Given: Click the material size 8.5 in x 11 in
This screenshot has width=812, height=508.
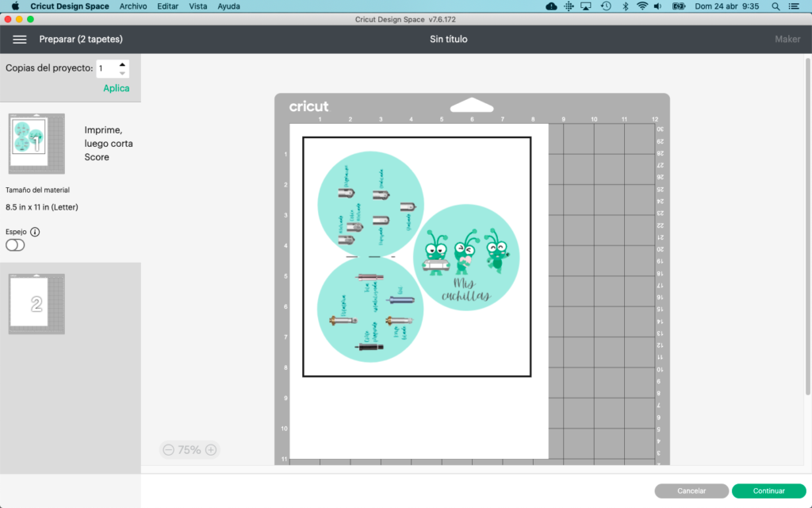Looking at the screenshot, I should pyautogui.click(x=42, y=207).
